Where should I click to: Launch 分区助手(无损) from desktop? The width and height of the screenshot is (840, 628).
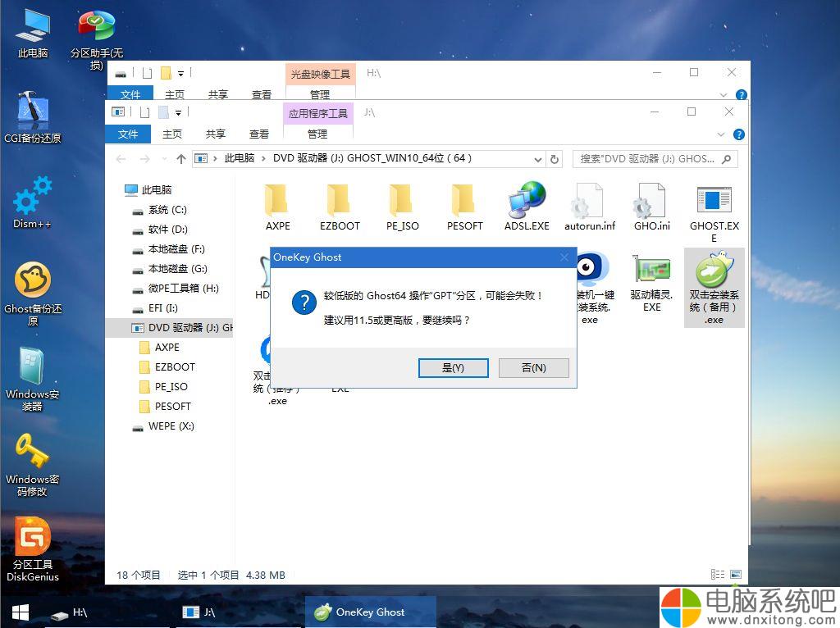pos(97,39)
